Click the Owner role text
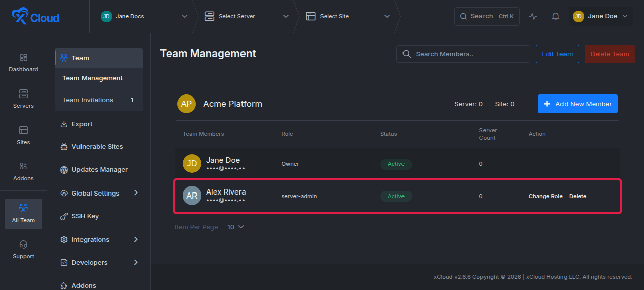Image resolution: width=644 pixels, height=290 pixels. pyautogui.click(x=290, y=164)
